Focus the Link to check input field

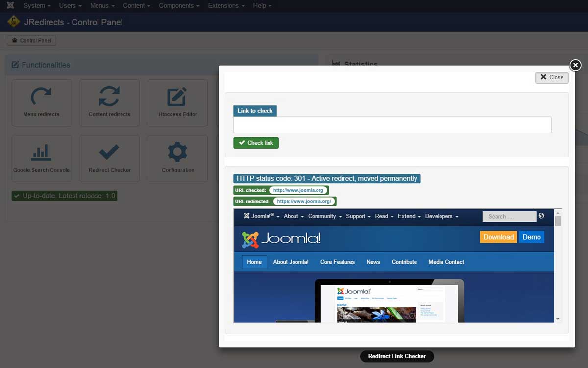tap(392, 124)
